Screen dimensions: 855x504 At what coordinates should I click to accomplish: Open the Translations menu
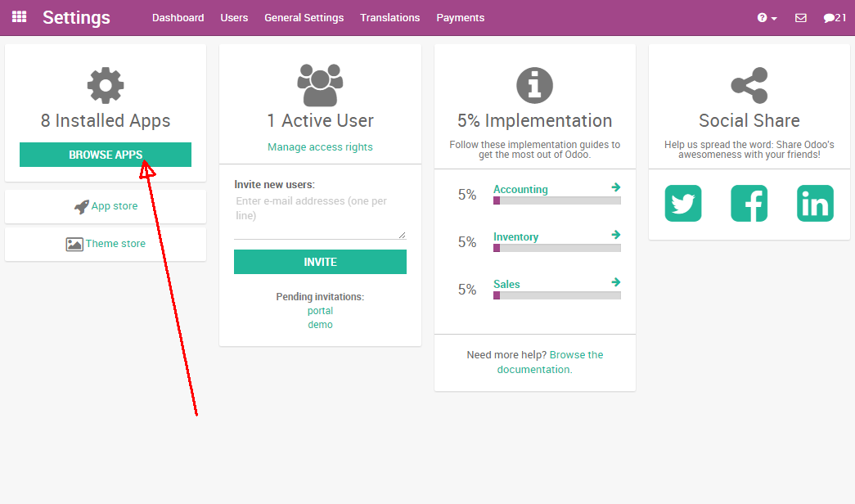(x=390, y=18)
